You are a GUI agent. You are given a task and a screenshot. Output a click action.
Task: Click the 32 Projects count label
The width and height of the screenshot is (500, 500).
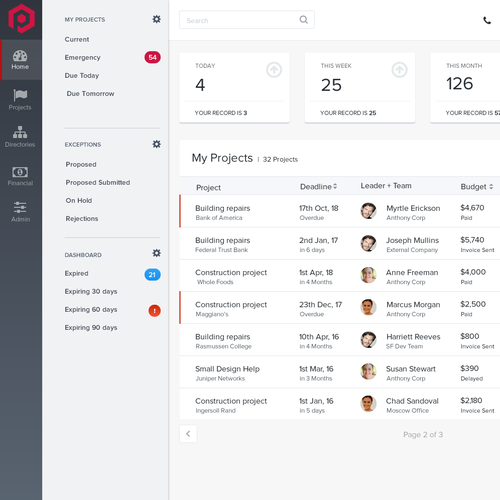tap(280, 159)
